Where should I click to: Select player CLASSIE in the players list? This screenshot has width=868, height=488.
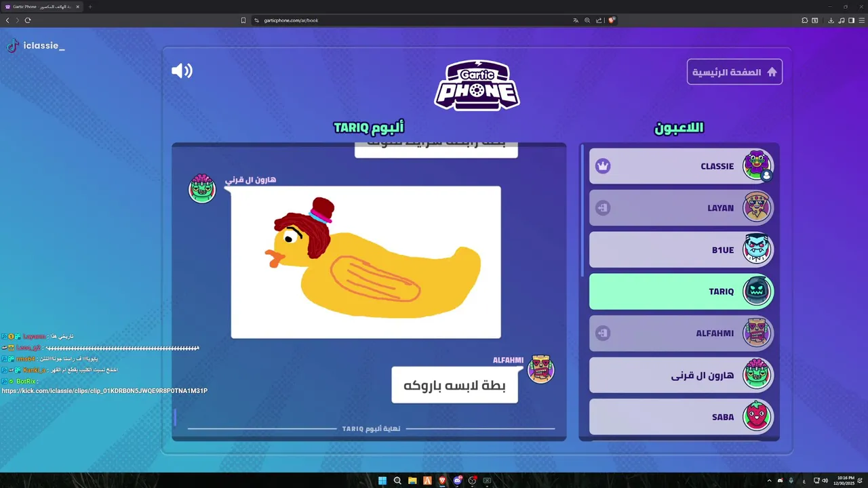click(x=681, y=166)
